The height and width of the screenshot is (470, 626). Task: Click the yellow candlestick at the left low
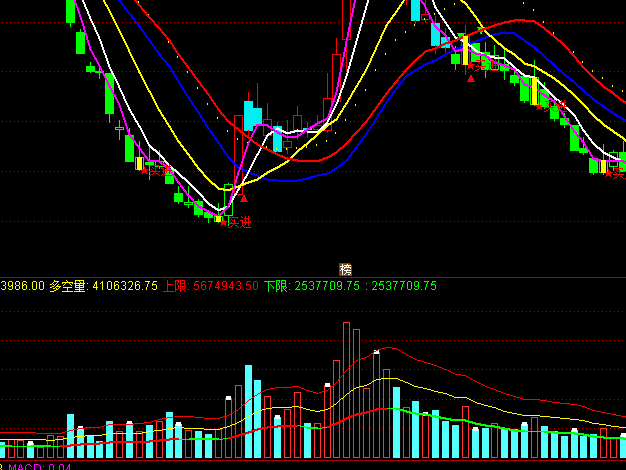point(139,163)
